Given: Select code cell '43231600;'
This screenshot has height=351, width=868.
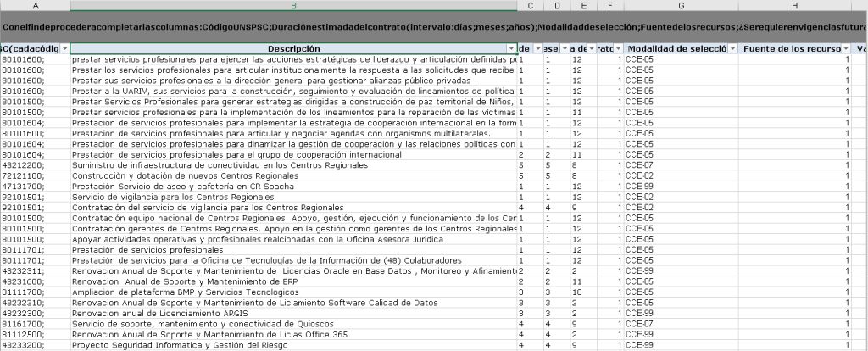Looking at the screenshot, I should click(36, 281).
